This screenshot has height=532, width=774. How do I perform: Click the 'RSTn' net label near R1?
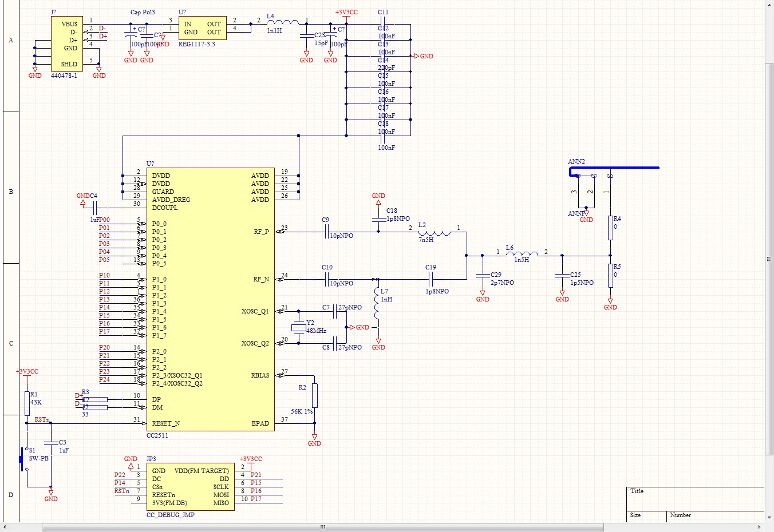(x=42, y=419)
